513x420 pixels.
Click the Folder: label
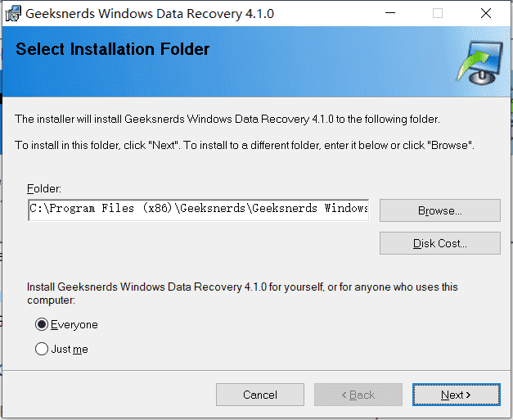tap(44, 188)
